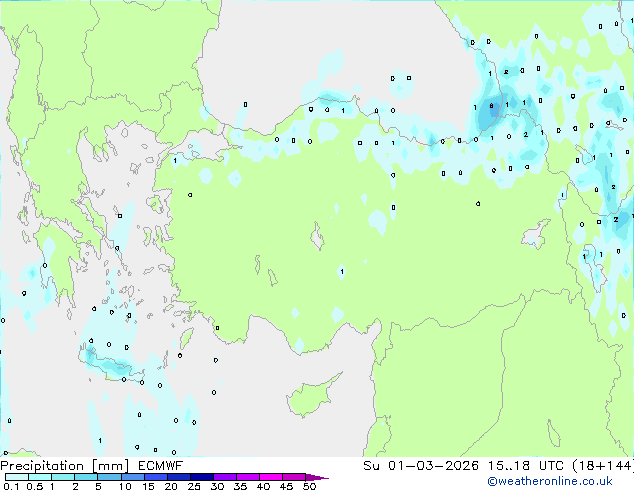Click the '15' legend scale number
The width and height of the screenshot is (634, 490).
pyautogui.click(x=148, y=486)
